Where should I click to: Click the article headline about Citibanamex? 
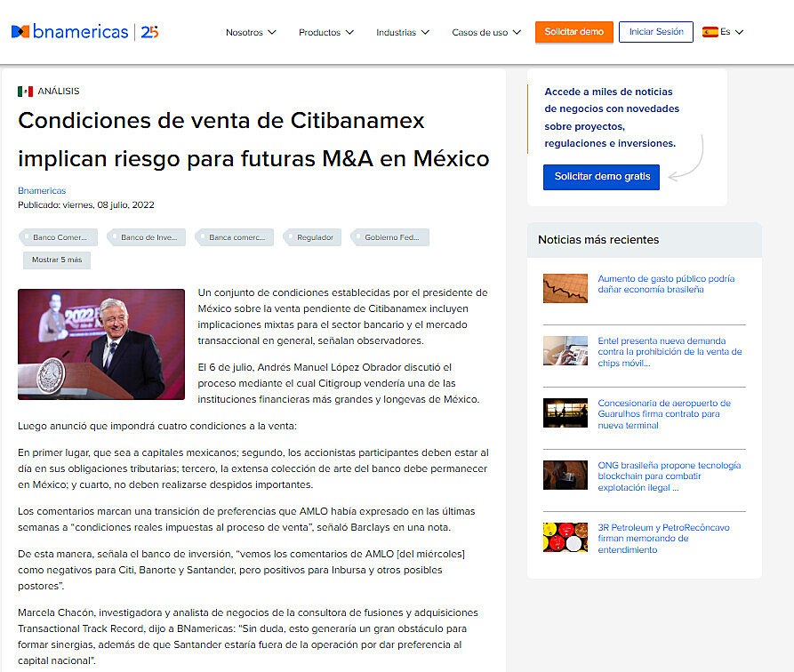click(x=253, y=140)
